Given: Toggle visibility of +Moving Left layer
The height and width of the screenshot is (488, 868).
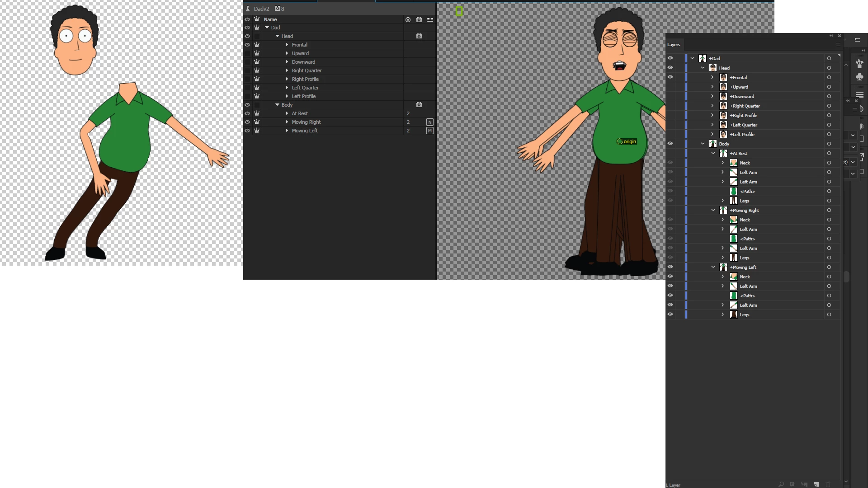Looking at the screenshot, I should tap(670, 267).
